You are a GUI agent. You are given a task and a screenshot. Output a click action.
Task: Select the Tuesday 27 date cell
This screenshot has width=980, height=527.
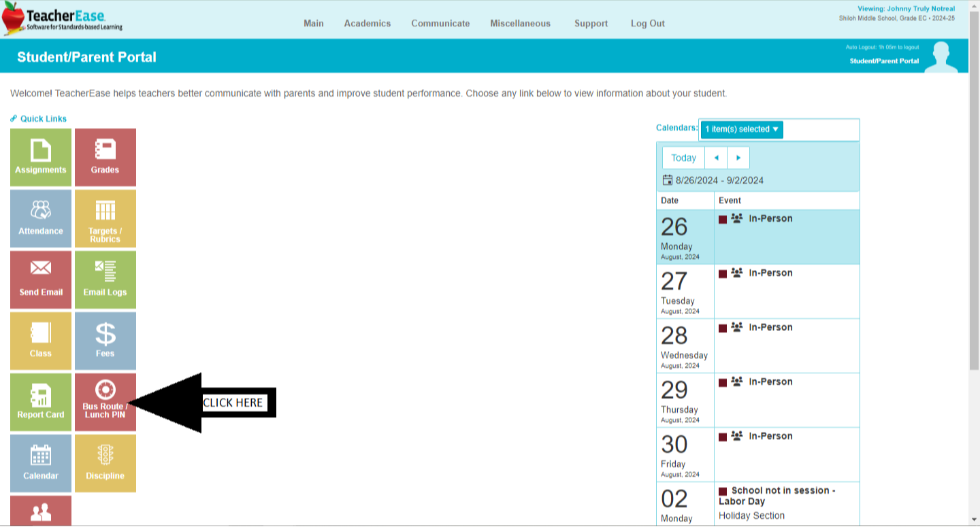(x=685, y=291)
